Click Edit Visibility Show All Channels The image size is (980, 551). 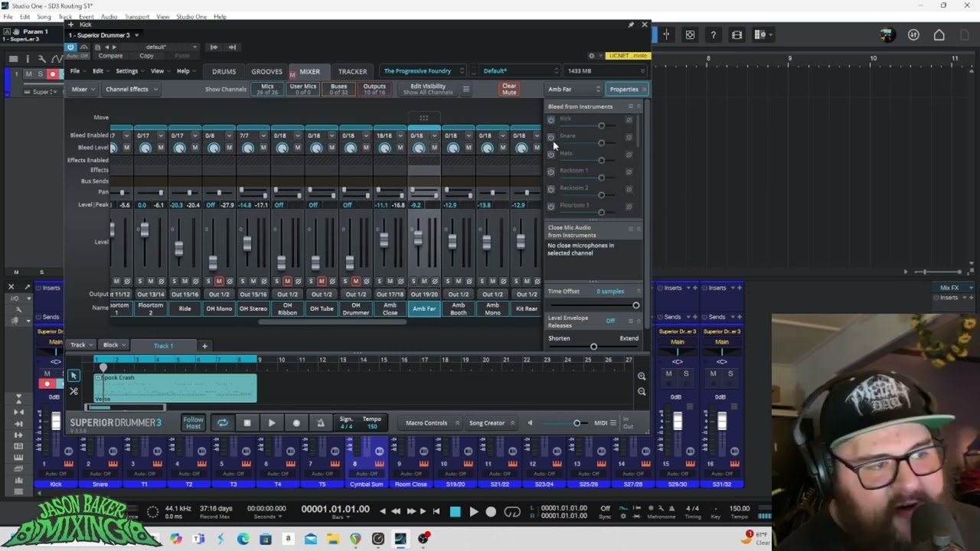[427, 89]
